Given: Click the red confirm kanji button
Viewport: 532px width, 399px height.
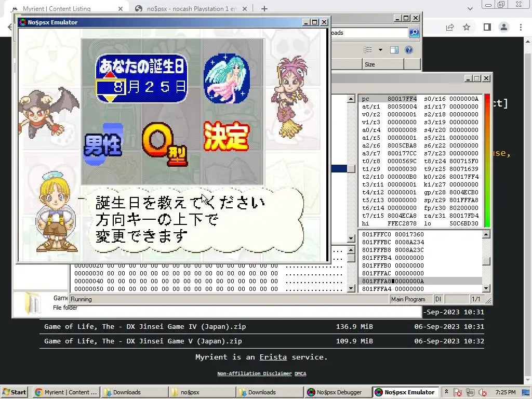Looking at the screenshot, I should pyautogui.click(x=227, y=137).
